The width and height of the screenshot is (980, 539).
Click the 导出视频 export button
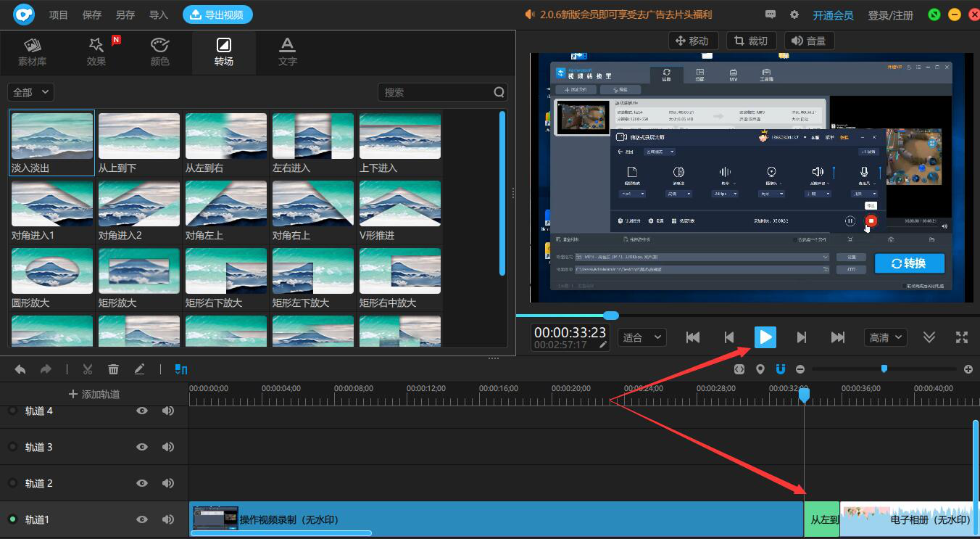(x=217, y=15)
